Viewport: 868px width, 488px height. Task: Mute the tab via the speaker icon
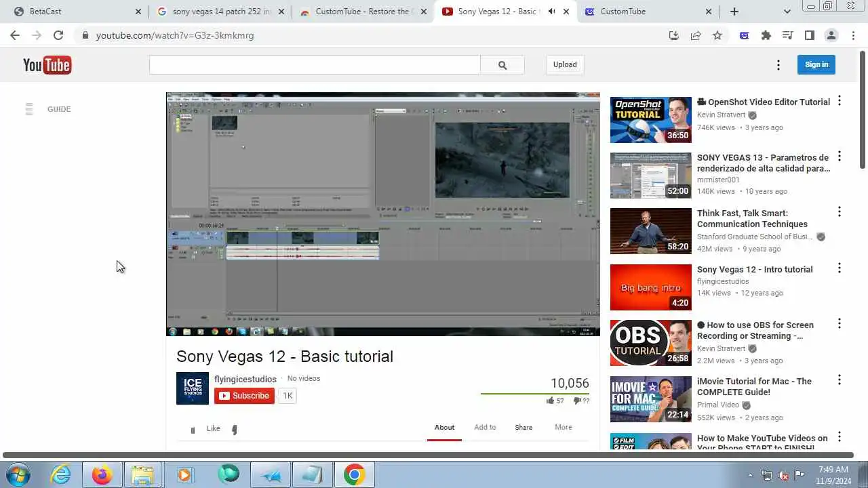(x=551, y=12)
